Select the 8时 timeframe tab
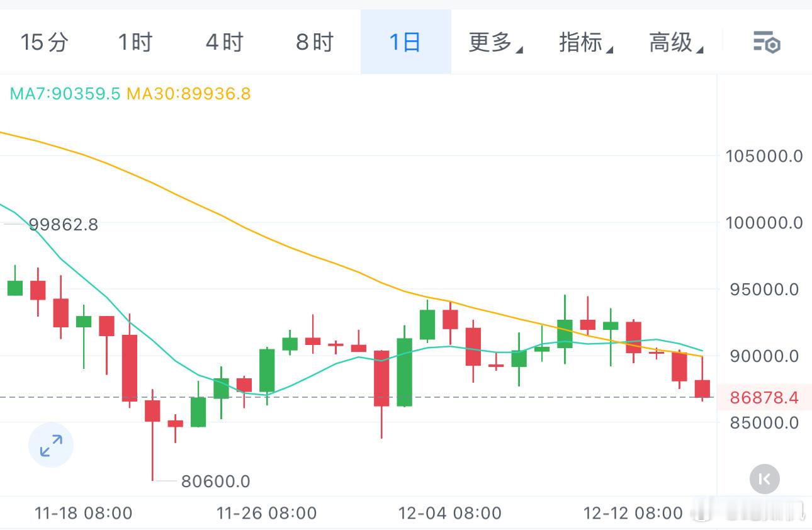The height and width of the screenshot is (530, 812). (x=314, y=42)
